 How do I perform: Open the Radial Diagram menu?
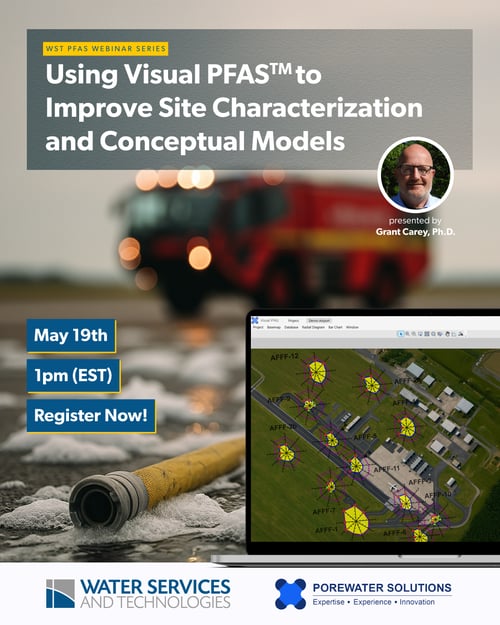313,327
